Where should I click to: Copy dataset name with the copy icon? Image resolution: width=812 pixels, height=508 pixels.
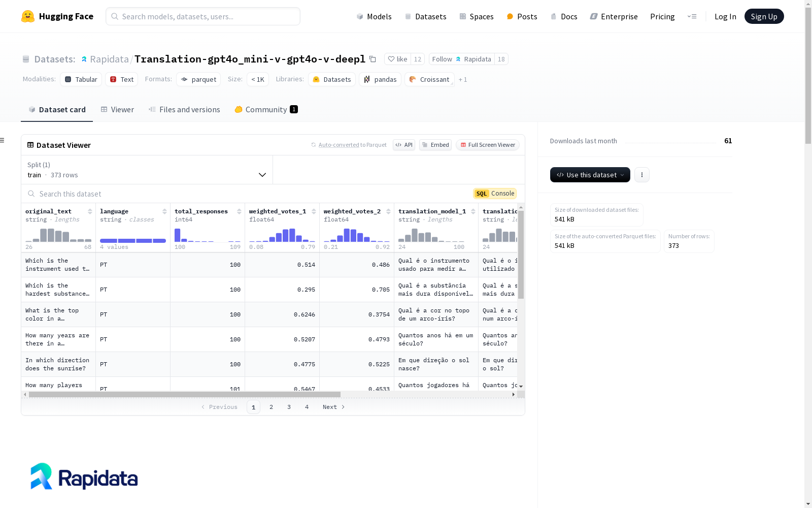pos(373,59)
